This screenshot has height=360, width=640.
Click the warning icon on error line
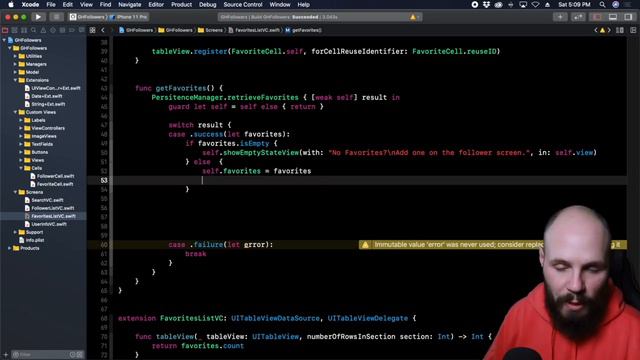pos(365,245)
